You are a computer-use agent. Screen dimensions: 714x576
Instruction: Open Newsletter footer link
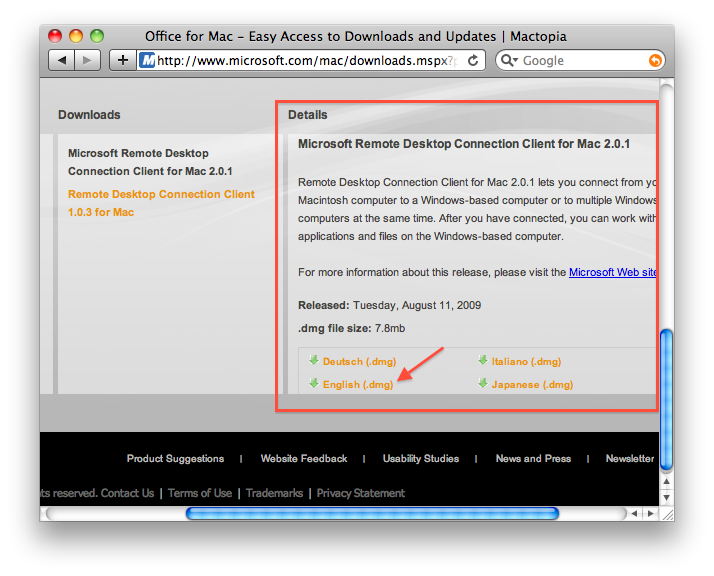[630, 459]
